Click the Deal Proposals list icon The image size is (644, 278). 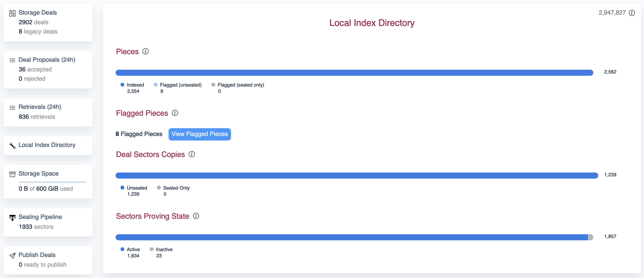[12, 60]
